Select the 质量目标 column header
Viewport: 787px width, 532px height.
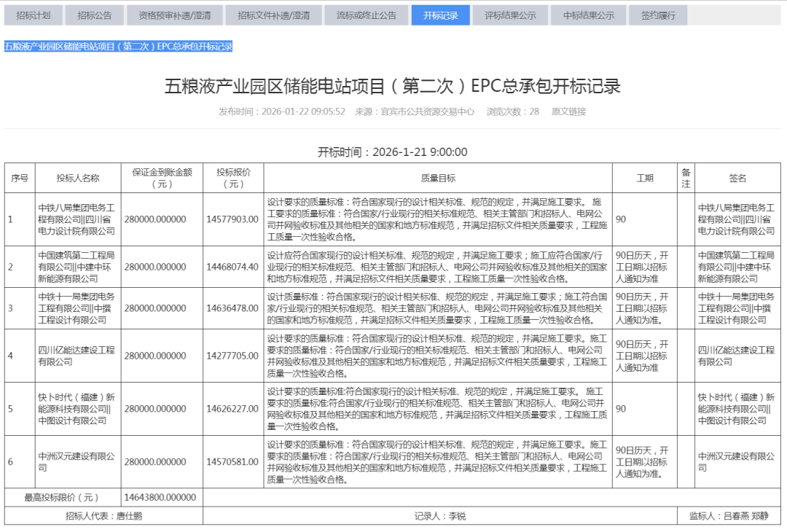pos(438,178)
